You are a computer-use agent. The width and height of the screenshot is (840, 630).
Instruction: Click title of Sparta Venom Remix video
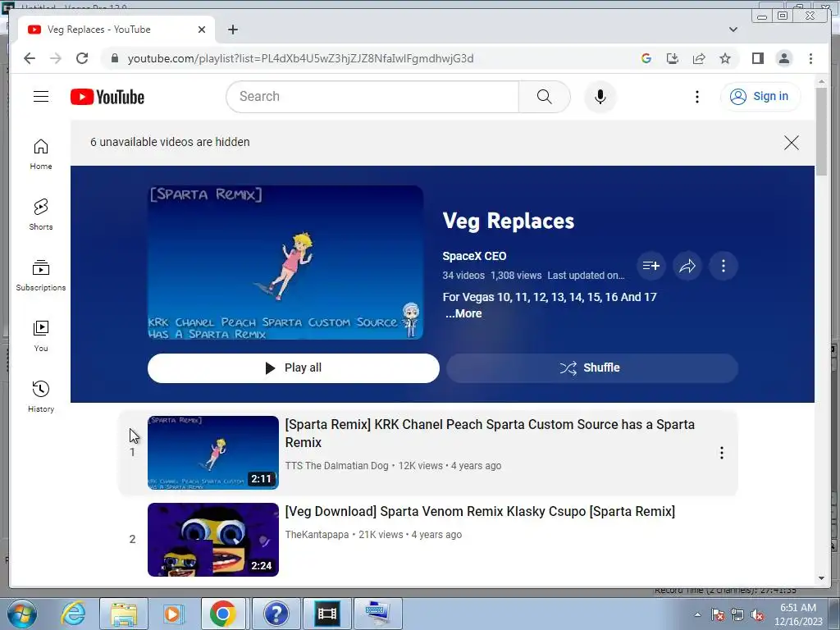[x=480, y=512]
